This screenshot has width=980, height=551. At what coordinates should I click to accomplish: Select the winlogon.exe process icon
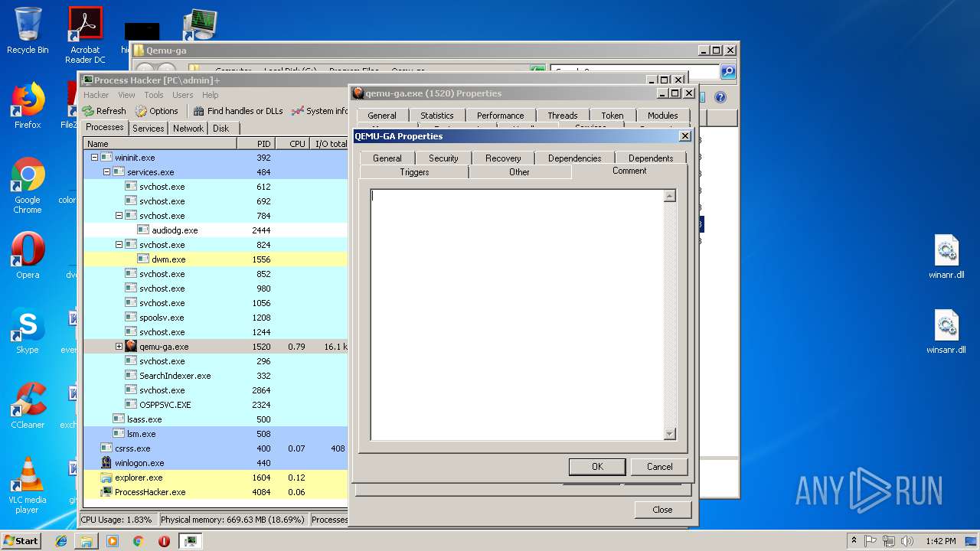tap(106, 463)
